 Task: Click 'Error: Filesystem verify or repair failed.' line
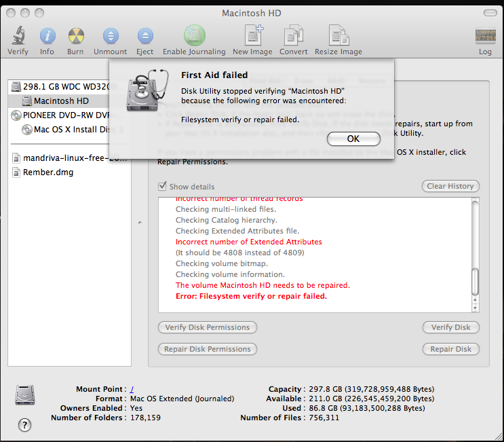click(252, 296)
